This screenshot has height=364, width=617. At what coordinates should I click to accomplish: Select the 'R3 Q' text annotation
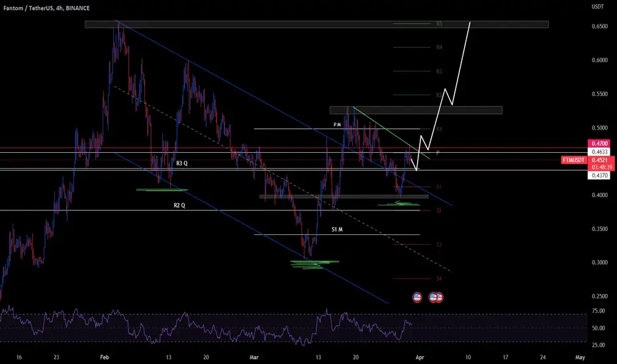point(182,163)
